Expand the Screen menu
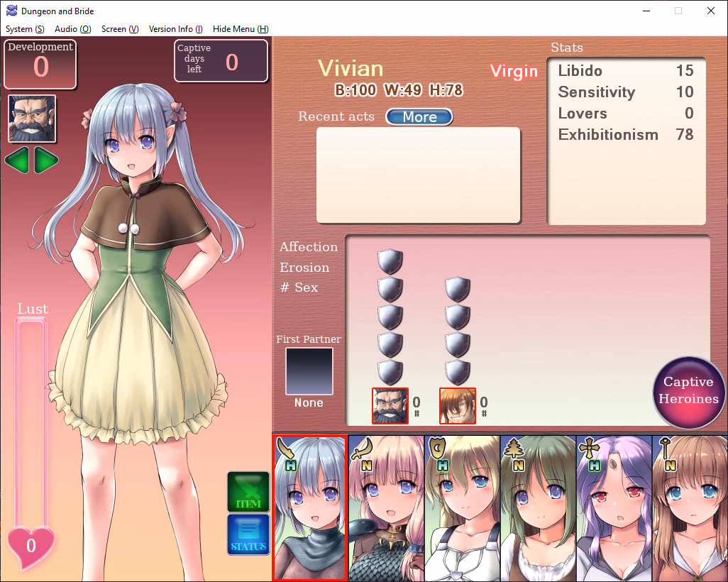728x582 pixels. 119,29
